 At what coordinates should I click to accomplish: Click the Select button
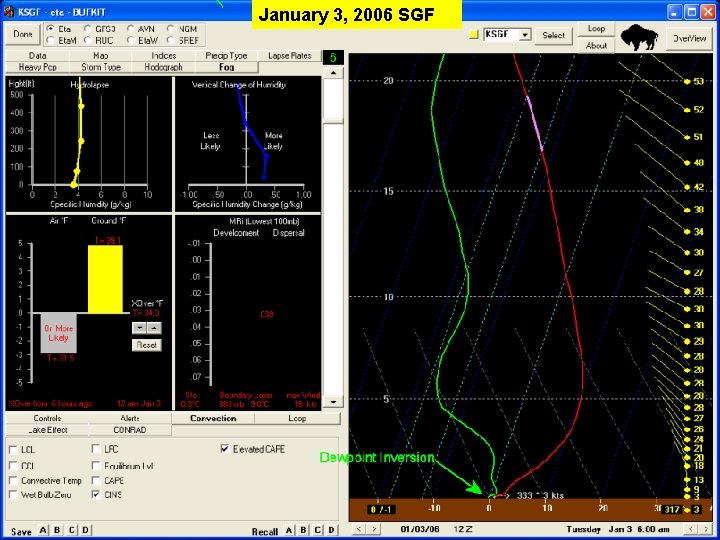pos(553,35)
